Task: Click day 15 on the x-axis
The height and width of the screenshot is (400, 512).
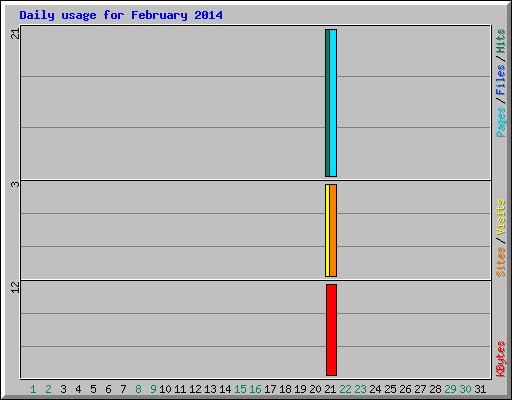Action: point(240,389)
